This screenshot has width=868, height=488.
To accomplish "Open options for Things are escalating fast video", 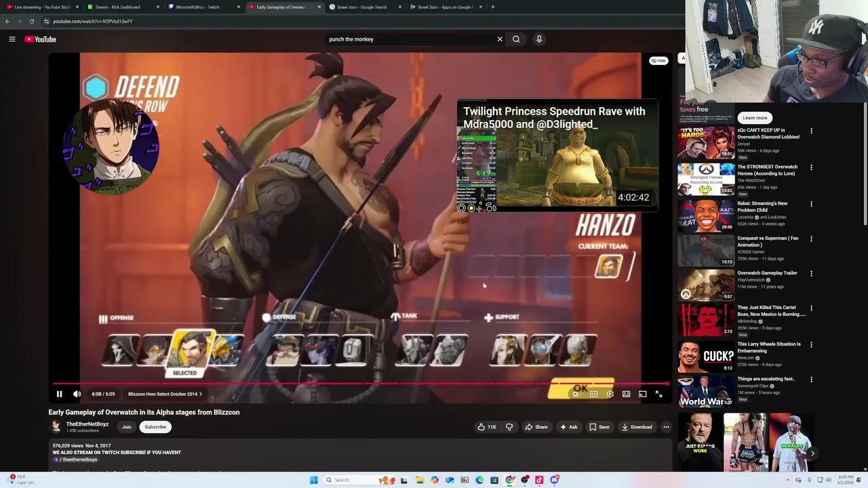I will (811, 380).
